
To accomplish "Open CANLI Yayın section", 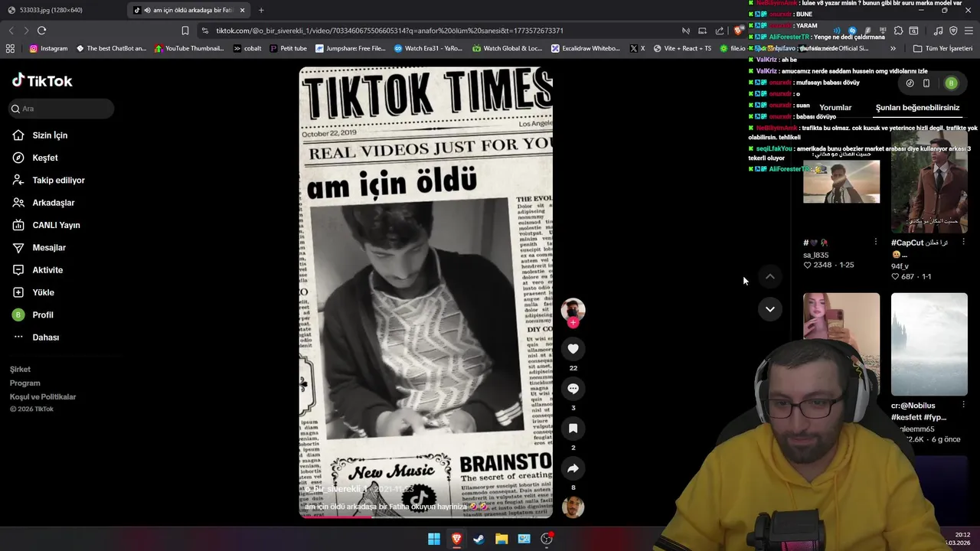I will [56, 225].
